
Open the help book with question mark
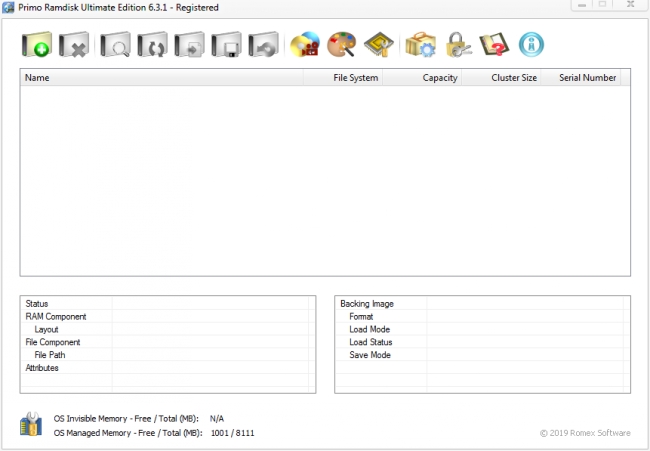(494, 44)
